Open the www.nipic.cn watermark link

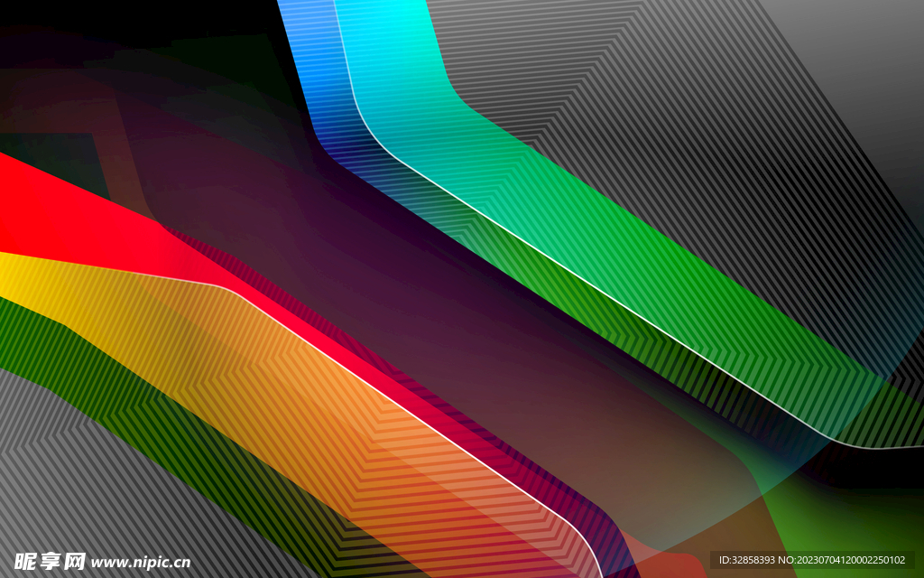click(141, 562)
